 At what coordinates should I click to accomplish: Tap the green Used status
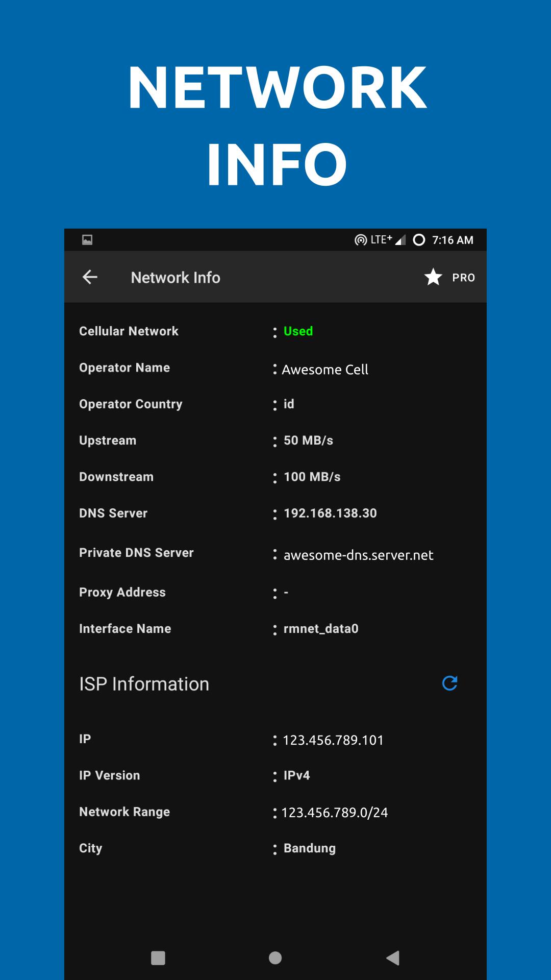(298, 331)
